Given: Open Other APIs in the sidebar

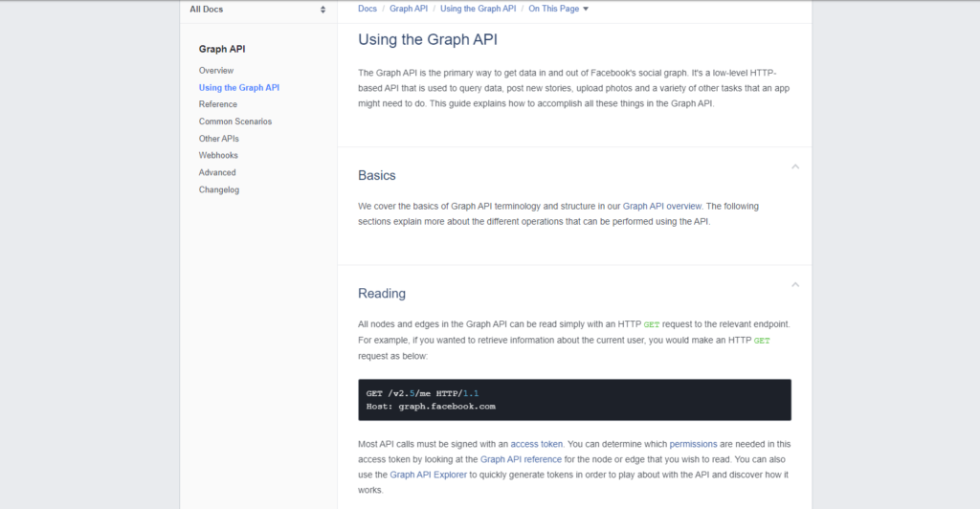Looking at the screenshot, I should (219, 139).
